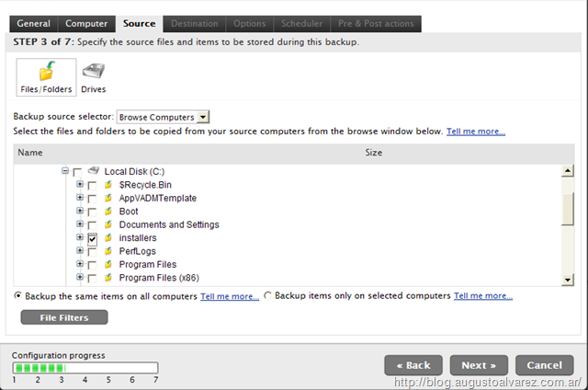Click the Configuration progress bar
588x390 pixels.
[85, 368]
